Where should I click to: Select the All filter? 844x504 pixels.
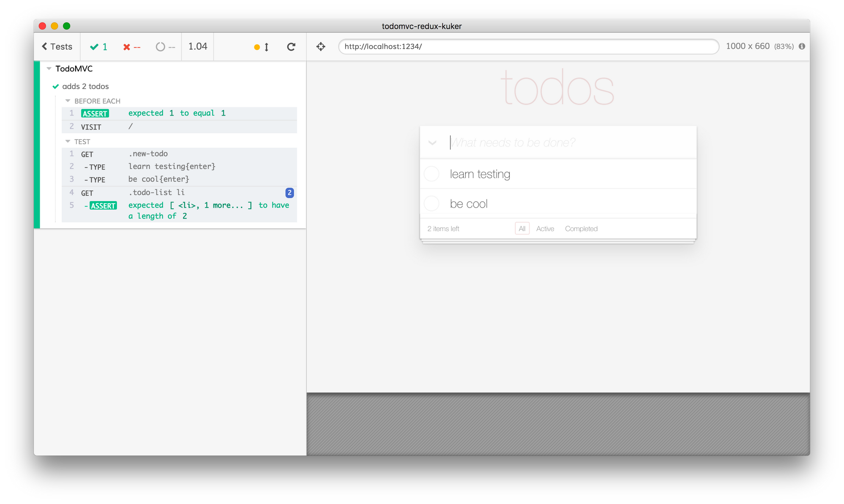(522, 229)
